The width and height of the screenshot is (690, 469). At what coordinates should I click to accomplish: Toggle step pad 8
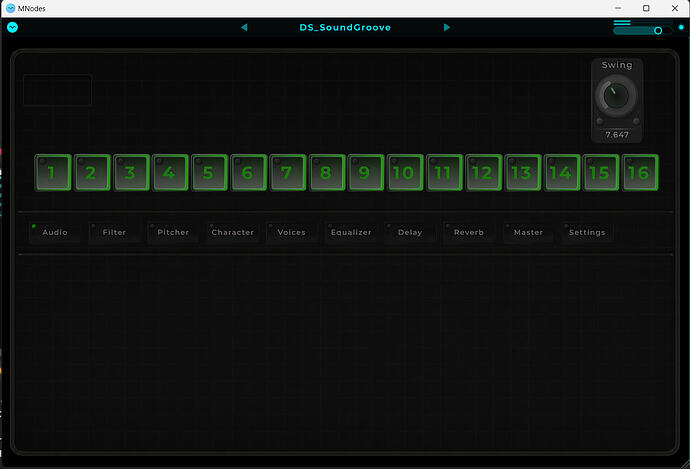point(327,172)
